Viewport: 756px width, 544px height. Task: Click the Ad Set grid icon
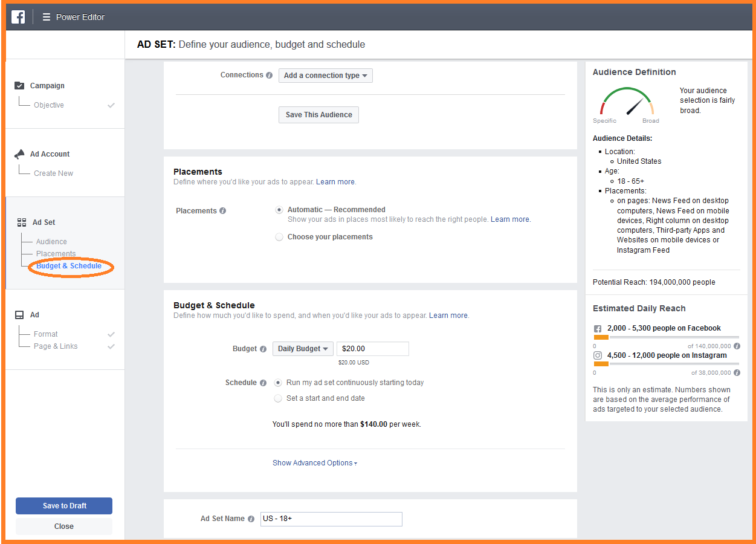tap(22, 222)
